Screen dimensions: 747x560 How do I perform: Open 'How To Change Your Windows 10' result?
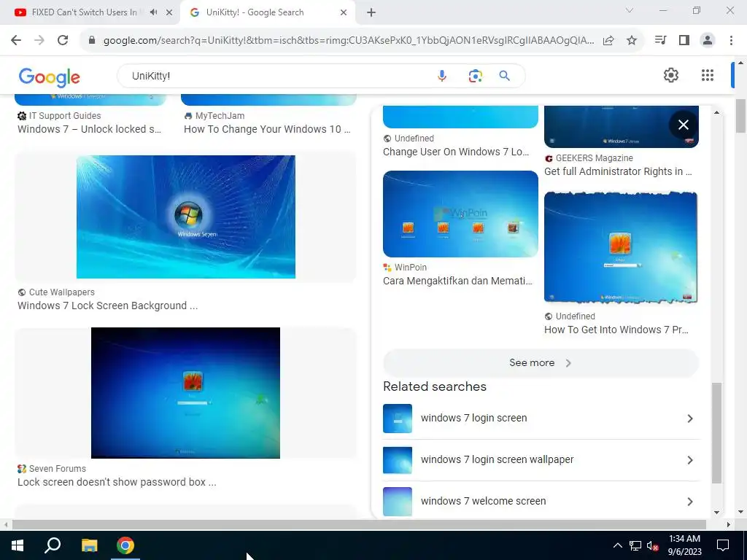click(x=267, y=129)
